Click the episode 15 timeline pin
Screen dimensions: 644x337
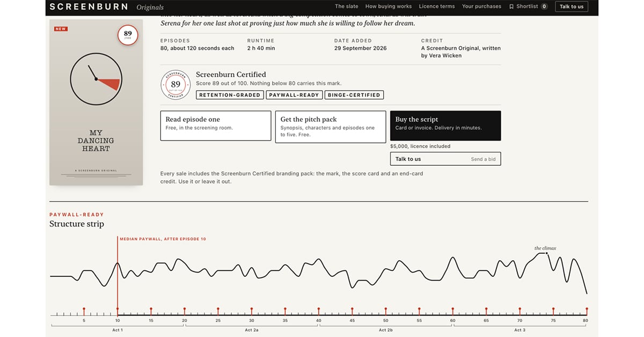coord(151,312)
